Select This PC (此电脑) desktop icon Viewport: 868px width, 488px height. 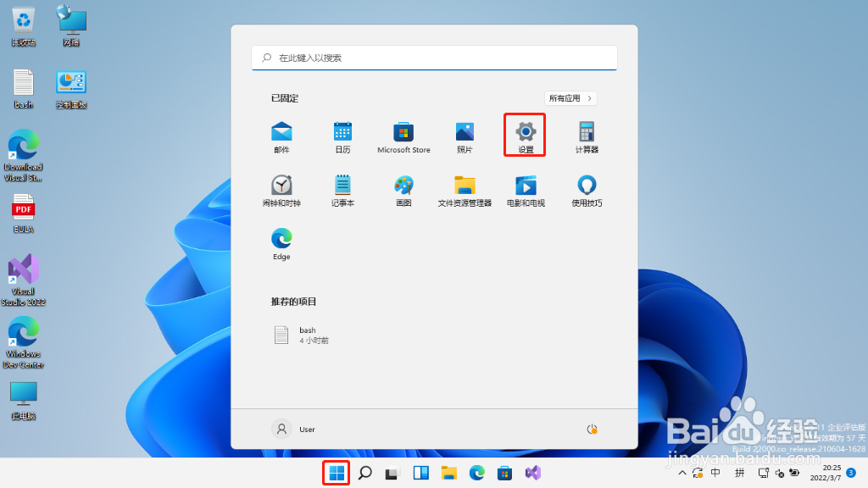pyautogui.click(x=23, y=401)
